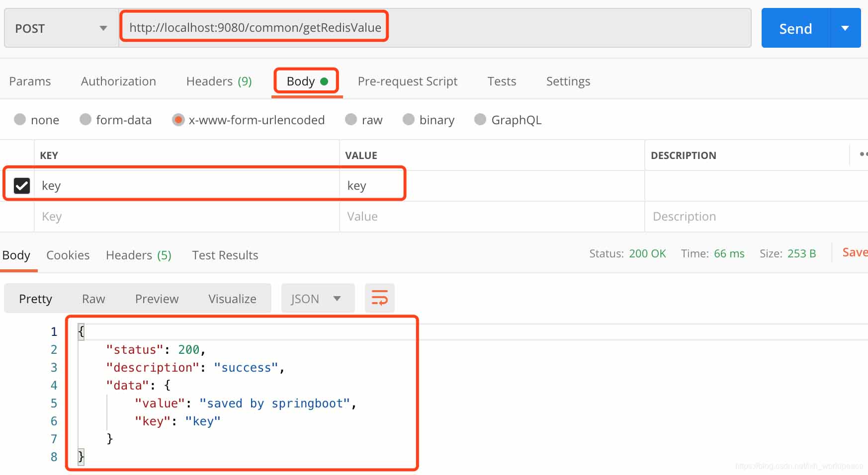Open the response Cookies tab
The height and width of the screenshot is (475, 868).
coord(68,255)
